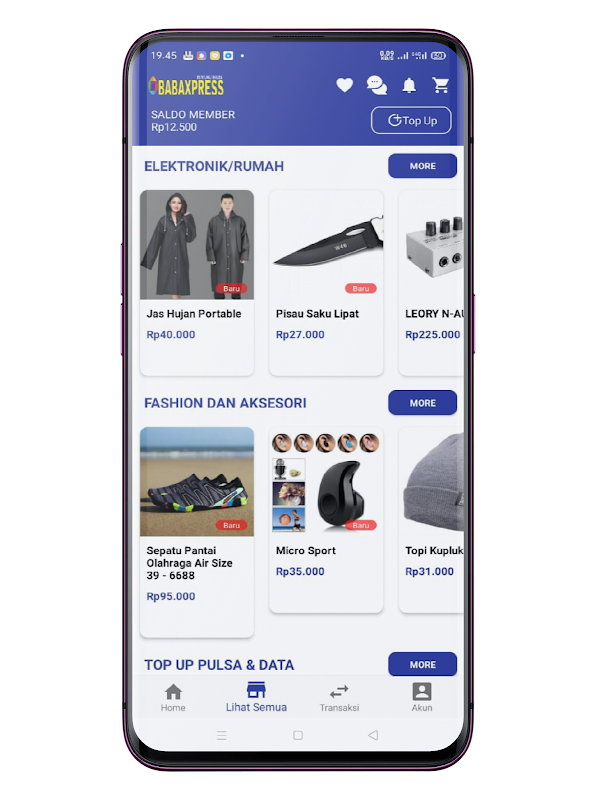Open the shopping cart icon
Image resolution: width=596 pixels, height=800 pixels.
tap(440, 85)
